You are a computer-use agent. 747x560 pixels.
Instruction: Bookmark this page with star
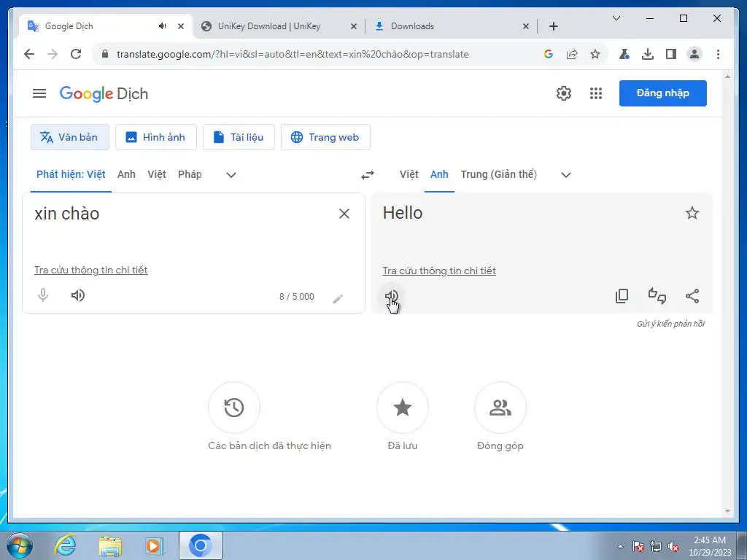click(x=595, y=54)
